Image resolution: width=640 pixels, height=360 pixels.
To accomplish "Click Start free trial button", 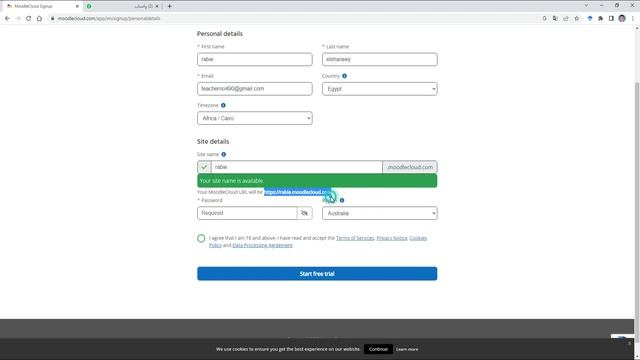I will [317, 274].
